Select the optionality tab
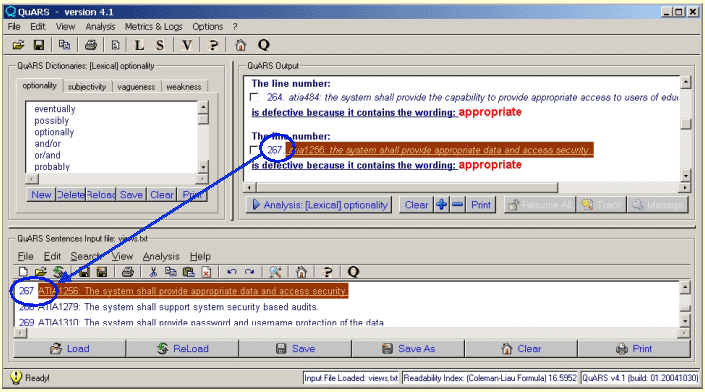The height and width of the screenshot is (392, 705). (40, 85)
